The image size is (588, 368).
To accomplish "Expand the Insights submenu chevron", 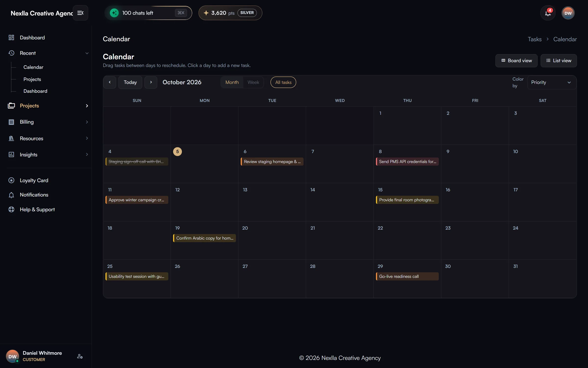I will 87,155.
